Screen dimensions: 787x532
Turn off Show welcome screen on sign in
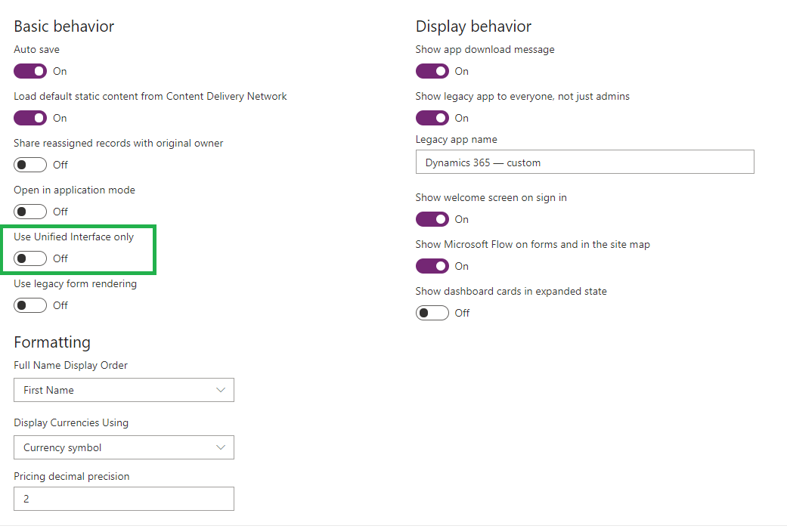click(x=432, y=219)
